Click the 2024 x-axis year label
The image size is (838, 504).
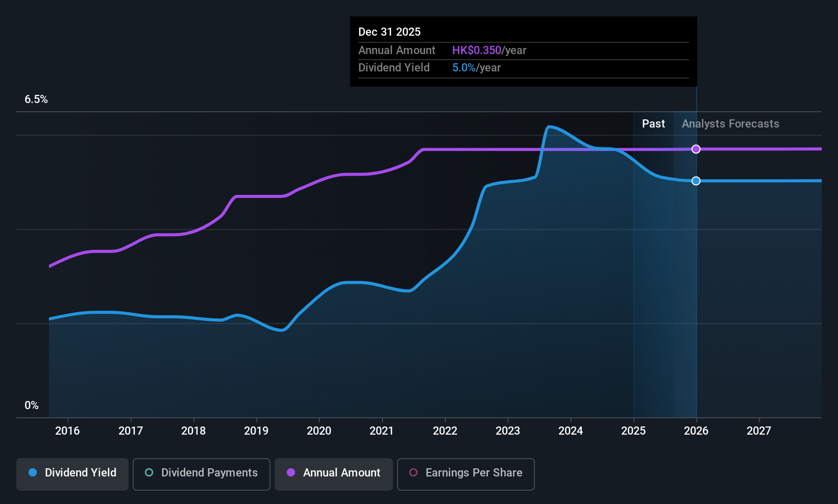tap(571, 431)
